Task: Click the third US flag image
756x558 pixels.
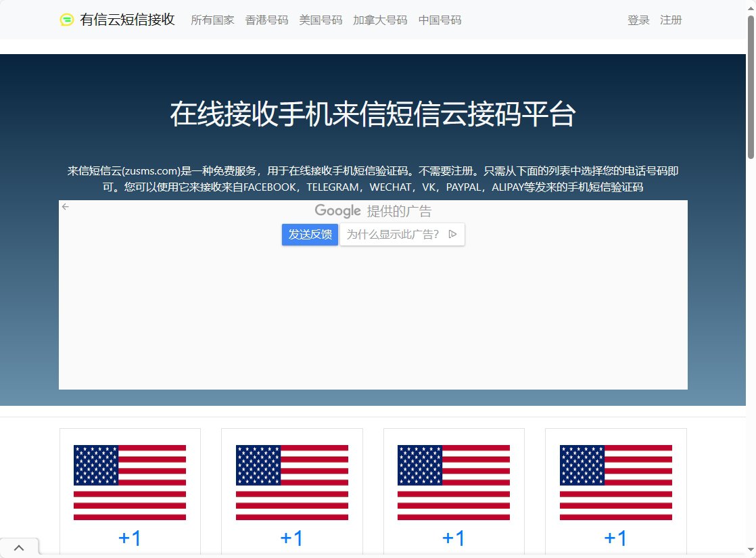Action: tap(454, 482)
